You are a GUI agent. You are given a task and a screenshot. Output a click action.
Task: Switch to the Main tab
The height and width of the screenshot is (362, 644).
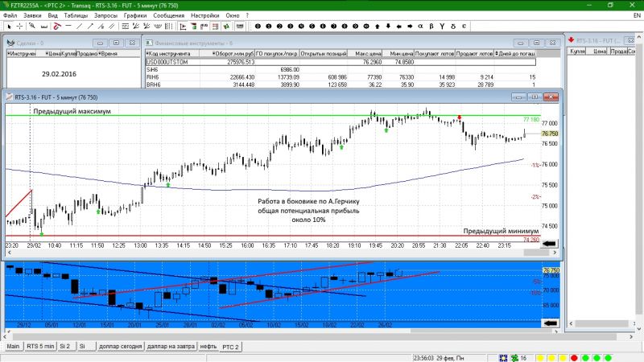pos(13,346)
